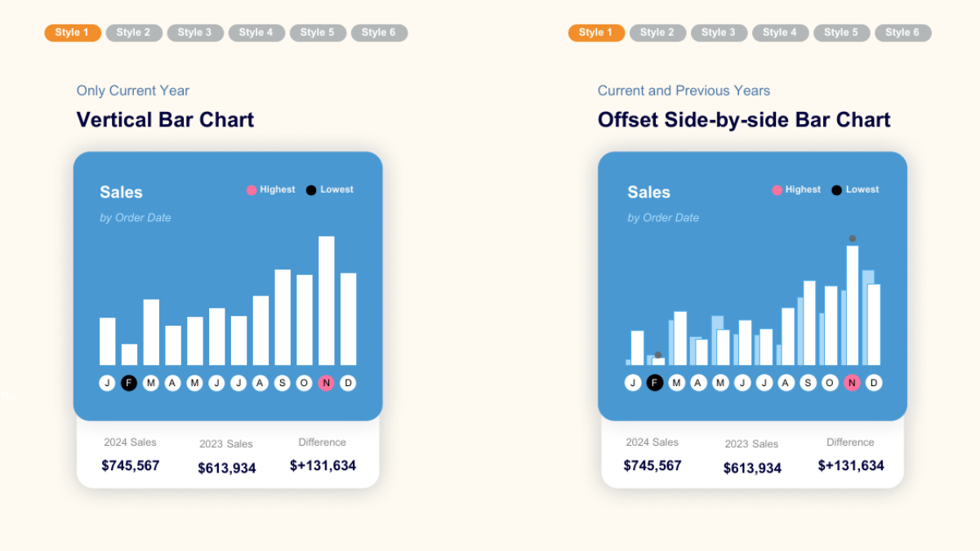The image size is (980, 551).
Task: Expand Style 4 on the left style selector
Action: [x=256, y=33]
